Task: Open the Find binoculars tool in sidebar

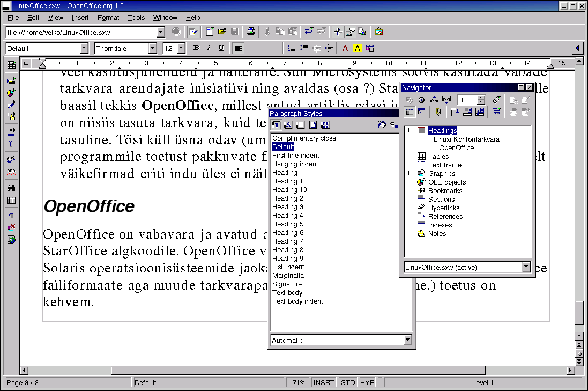Action: [11, 188]
